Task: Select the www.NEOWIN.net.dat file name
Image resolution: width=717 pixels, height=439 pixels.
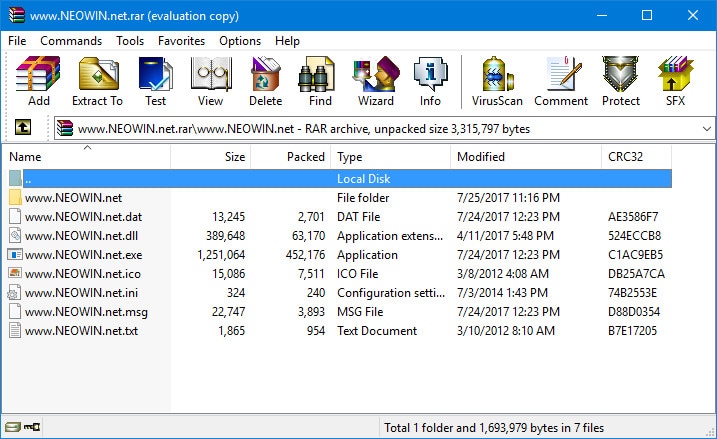Action: (83, 217)
